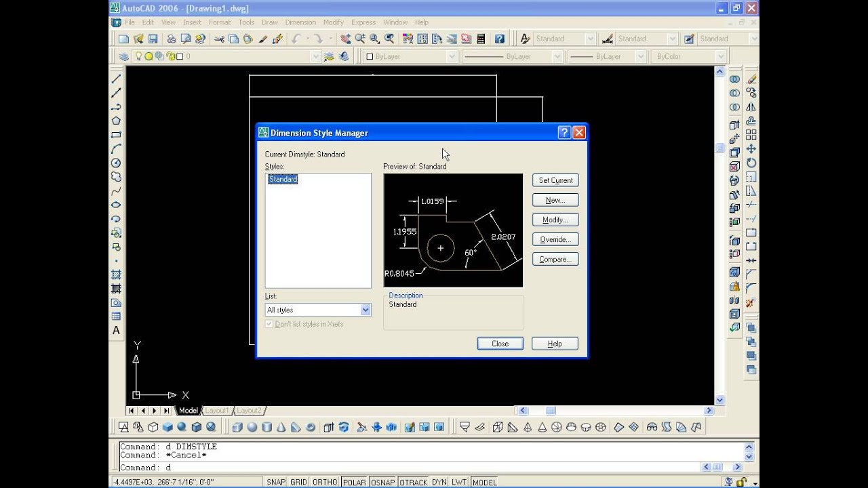Viewport: 868px width, 488px height.
Task: Select the Erase tool in the Modify toolbar
Action: [x=751, y=79]
